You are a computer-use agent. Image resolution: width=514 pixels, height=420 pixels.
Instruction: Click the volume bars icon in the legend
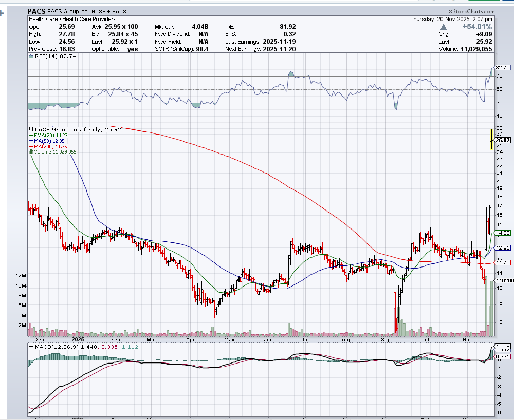pos(30,152)
